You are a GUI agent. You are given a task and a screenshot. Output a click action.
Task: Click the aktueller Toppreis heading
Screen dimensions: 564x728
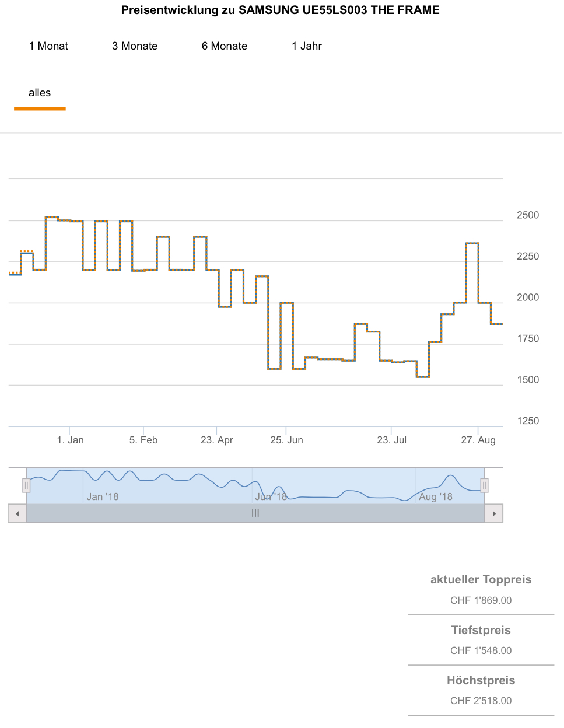(x=481, y=579)
